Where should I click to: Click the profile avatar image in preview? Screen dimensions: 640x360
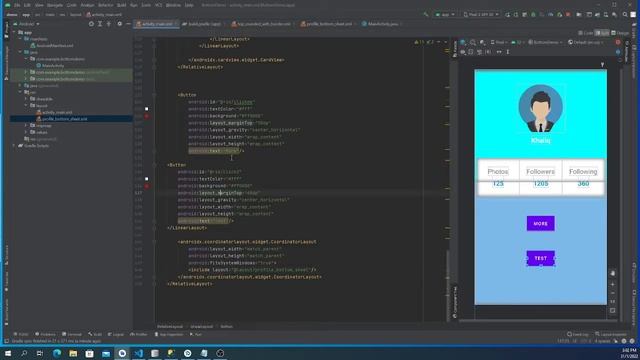tap(540, 108)
